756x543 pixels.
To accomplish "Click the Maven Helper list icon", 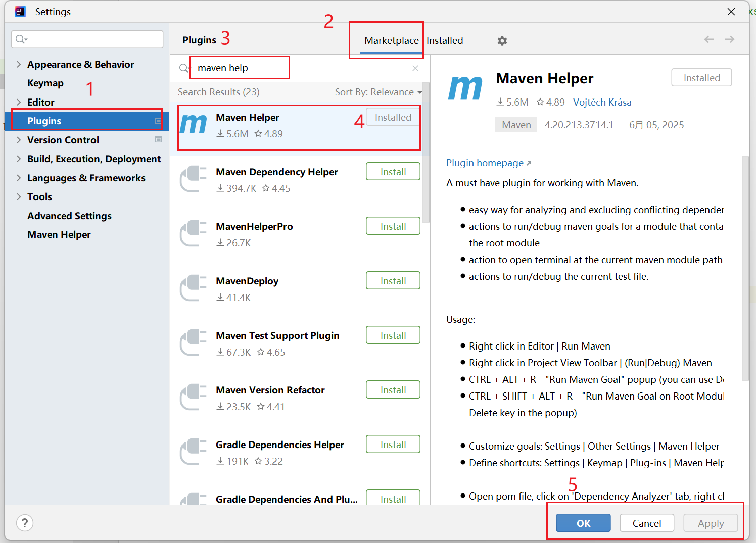I will [194, 124].
